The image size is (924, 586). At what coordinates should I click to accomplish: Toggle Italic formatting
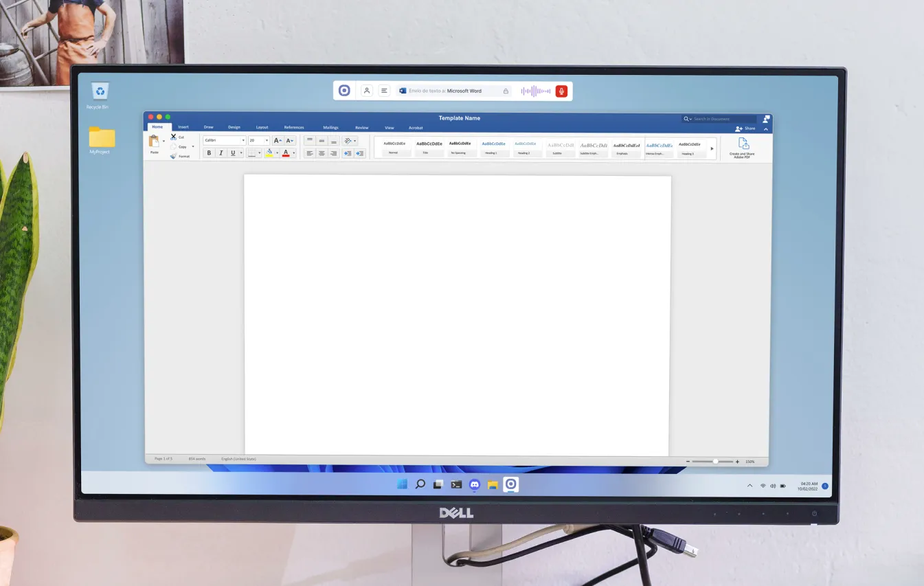pyautogui.click(x=221, y=153)
